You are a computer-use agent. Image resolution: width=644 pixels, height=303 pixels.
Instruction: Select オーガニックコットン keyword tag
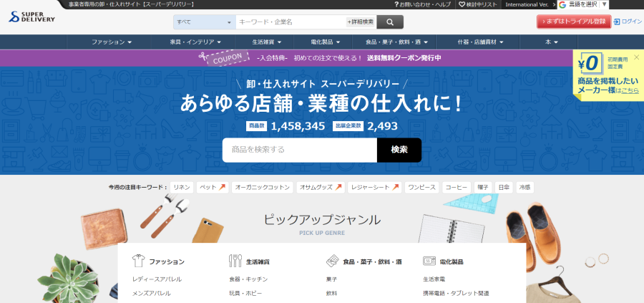262,188
